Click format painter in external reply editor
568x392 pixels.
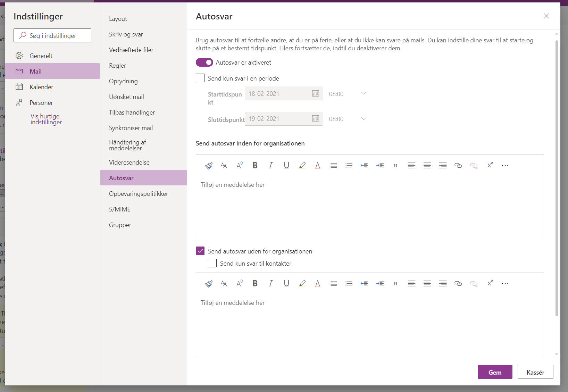[209, 284]
